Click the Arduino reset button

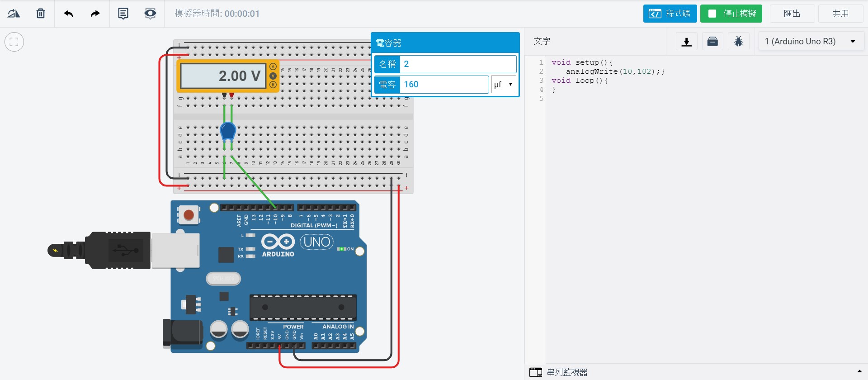[x=189, y=215]
